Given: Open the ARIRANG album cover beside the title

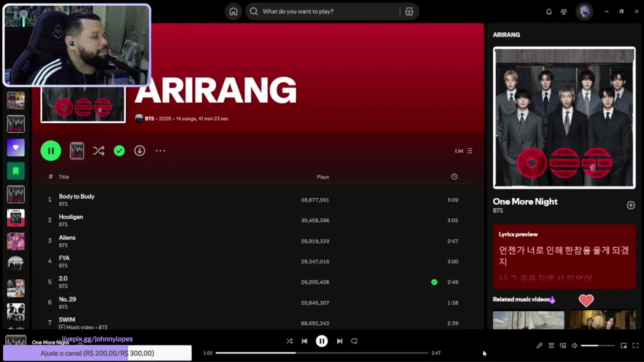Looking at the screenshot, I should 83,105.
